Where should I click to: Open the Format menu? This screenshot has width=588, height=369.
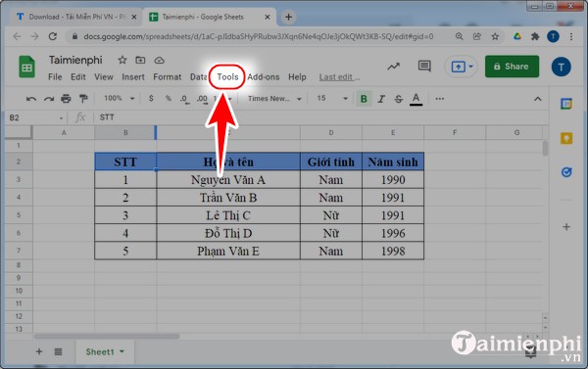(168, 77)
